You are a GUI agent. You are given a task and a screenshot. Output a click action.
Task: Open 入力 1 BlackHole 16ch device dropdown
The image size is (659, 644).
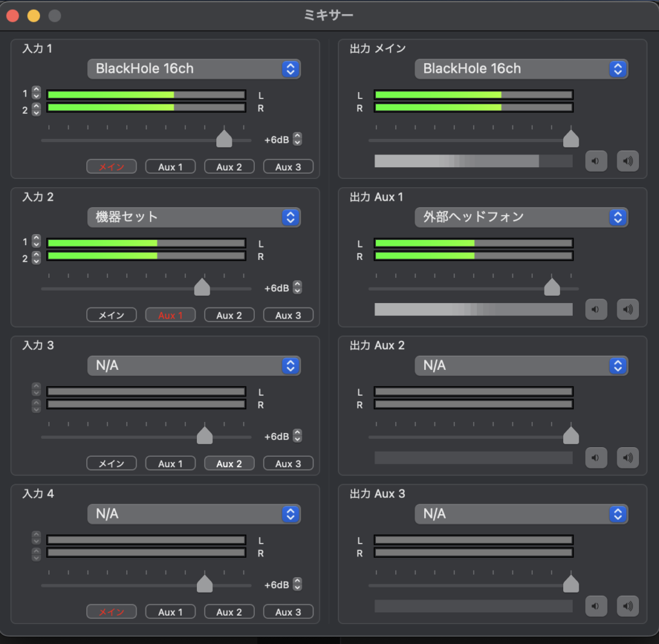click(x=194, y=69)
